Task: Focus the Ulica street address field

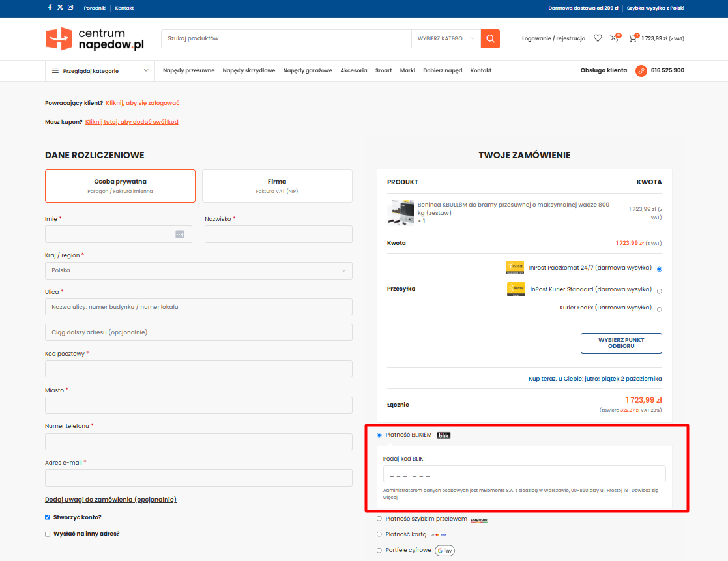Action: pos(199,307)
